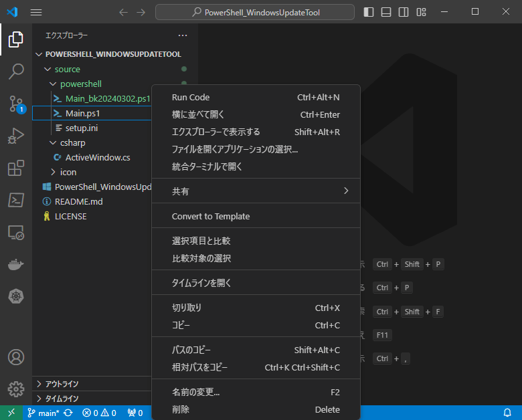Choose 名前の変更 menu item
This screenshot has width=522, height=420.
[x=256, y=392]
